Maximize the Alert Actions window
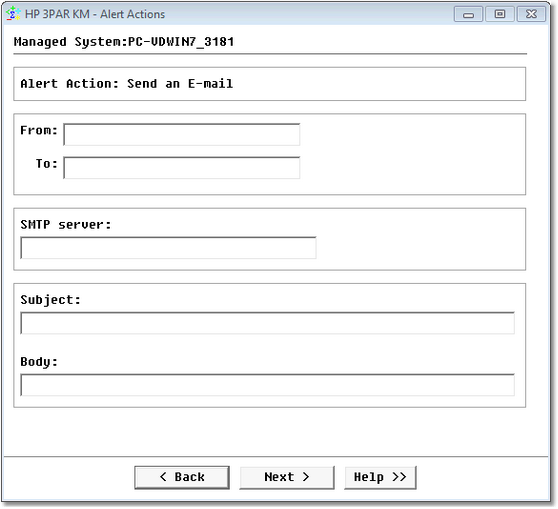 click(x=500, y=14)
